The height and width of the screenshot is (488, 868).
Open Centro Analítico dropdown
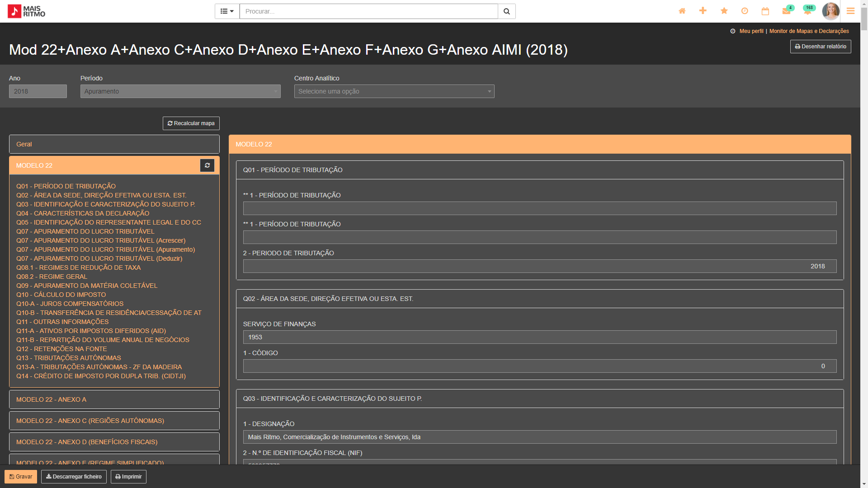pos(394,91)
